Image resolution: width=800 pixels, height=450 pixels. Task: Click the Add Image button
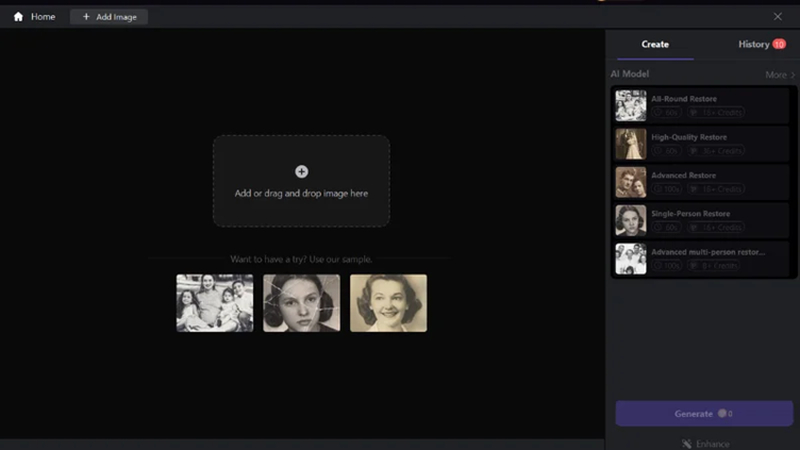109,17
